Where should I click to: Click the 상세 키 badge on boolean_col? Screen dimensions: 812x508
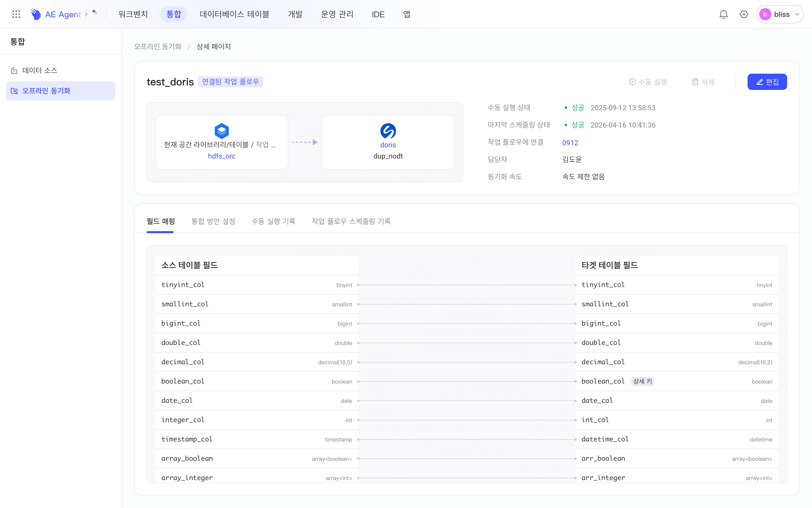click(x=642, y=381)
